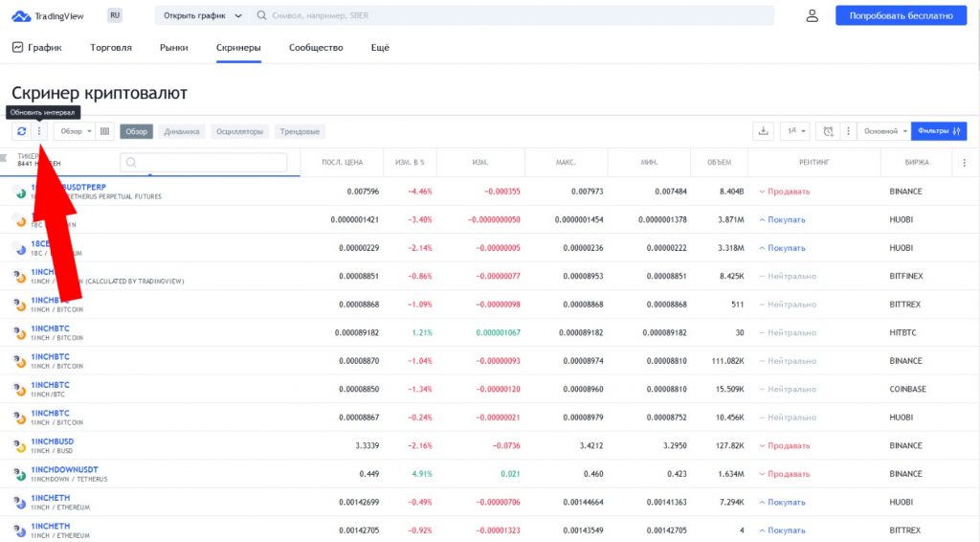Click COINBASE exchange cell
980x542 pixels.
(x=907, y=389)
